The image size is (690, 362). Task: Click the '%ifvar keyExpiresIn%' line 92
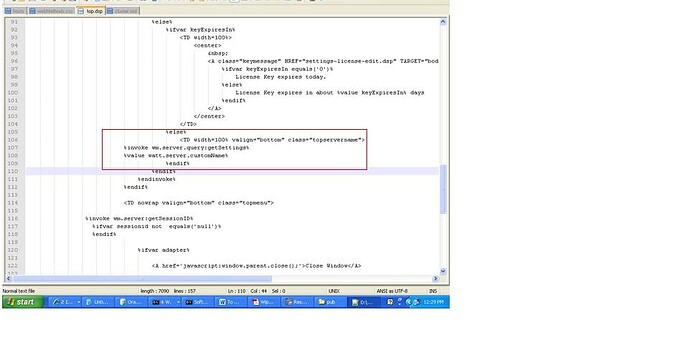tap(200, 30)
